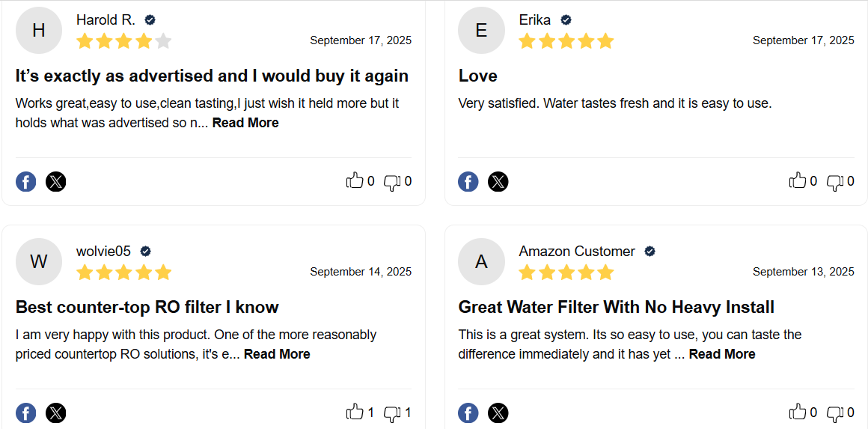Upvote wolvie05's review with thumbs up

(x=354, y=412)
